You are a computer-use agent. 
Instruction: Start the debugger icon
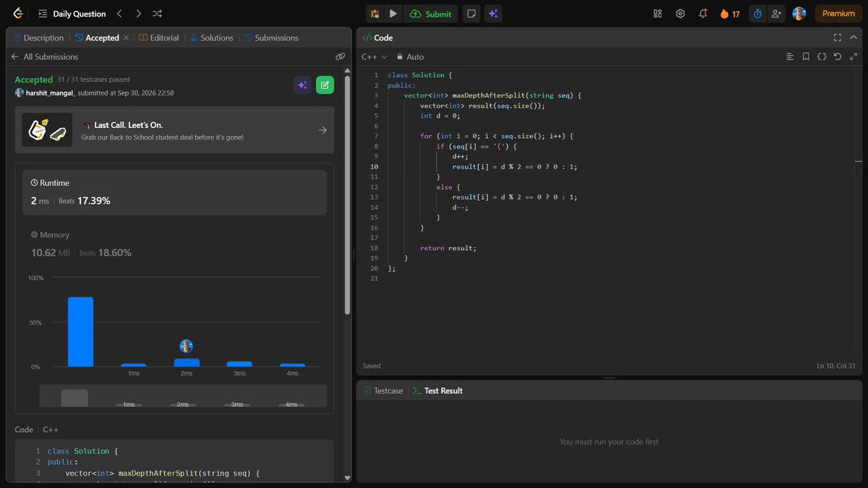375,14
